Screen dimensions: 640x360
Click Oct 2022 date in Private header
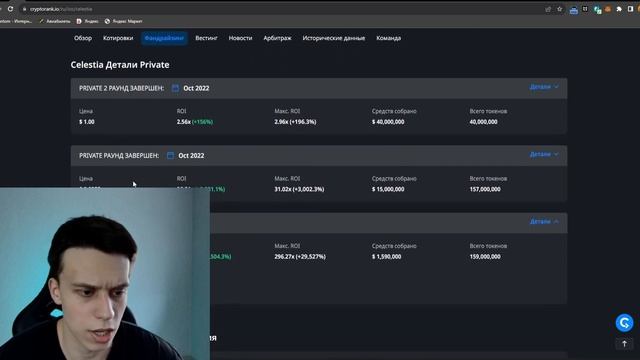[191, 156]
